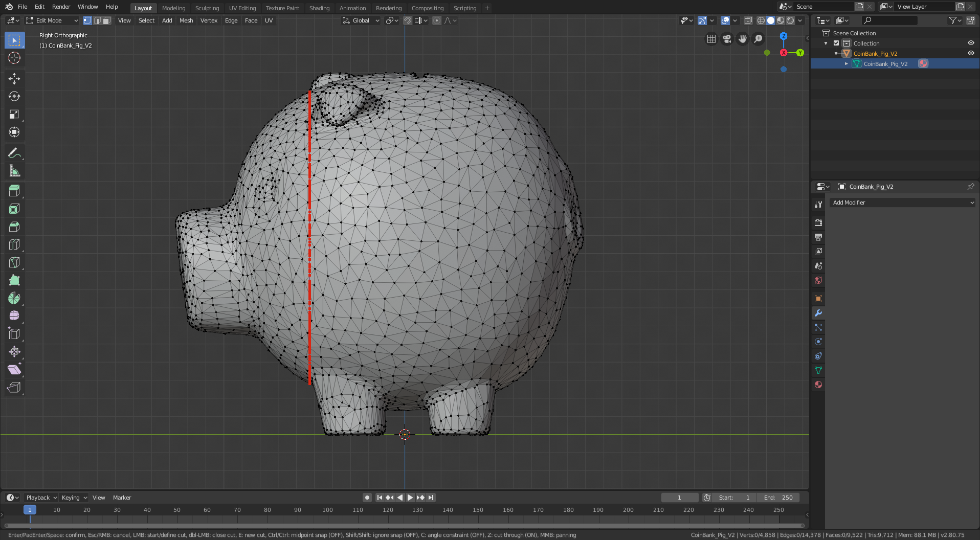Select the Loop Cut tool
Screen dimensions: 980x540
pyautogui.click(x=14, y=244)
